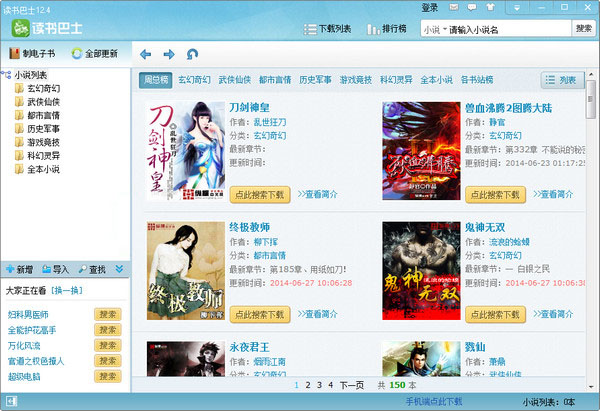Click 查找 find icon button
This screenshot has height=411, width=600.
pyautogui.click(x=92, y=269)
